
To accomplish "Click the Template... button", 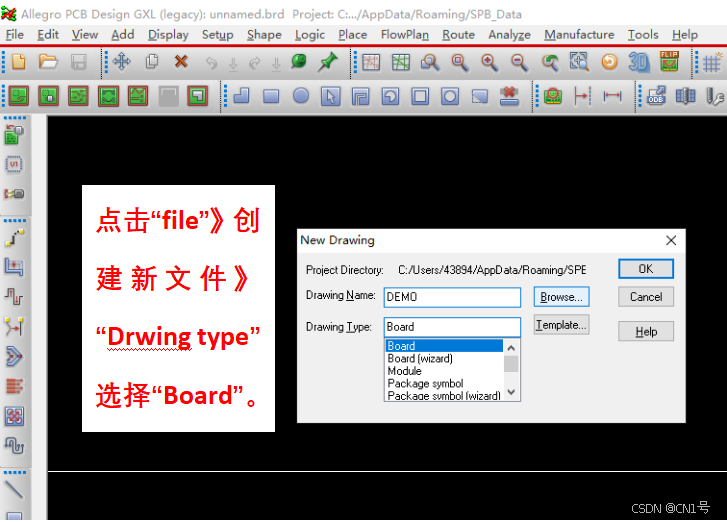I will click(x=561, y=325).
